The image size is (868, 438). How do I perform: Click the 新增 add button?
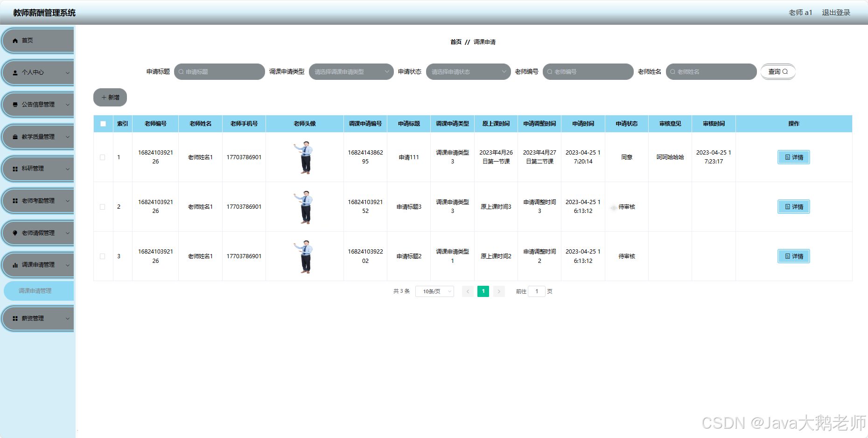click(x=110, y=98)
